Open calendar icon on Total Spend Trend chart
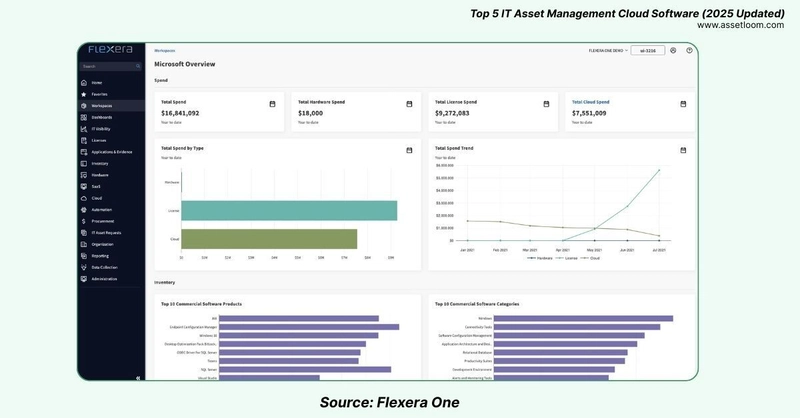The height and width of the screenshot is (418, 800). click(x=683, y=150)
